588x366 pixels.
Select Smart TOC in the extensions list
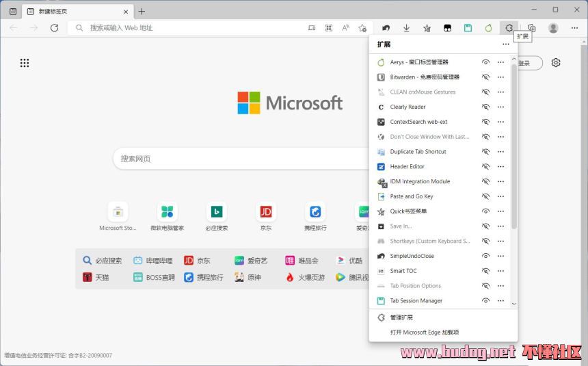pos(403,271)
